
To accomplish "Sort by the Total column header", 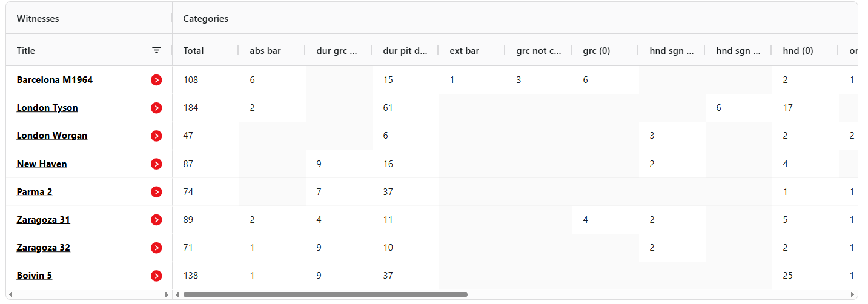I will click(x=194, y=51).
